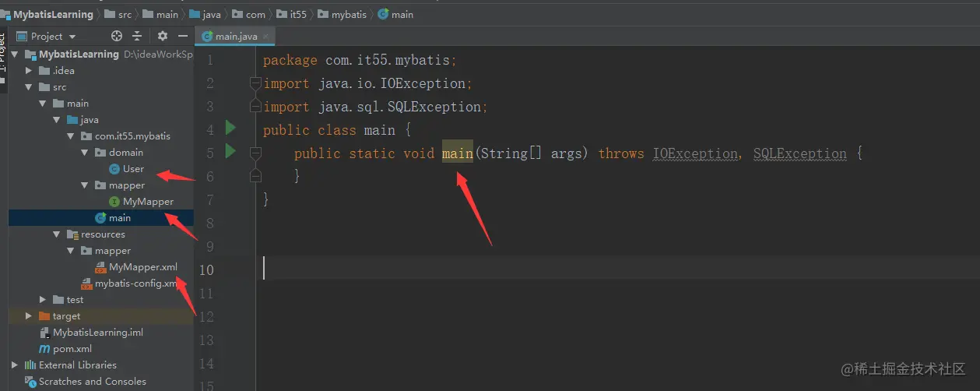Collapse the com.it55.mybatis package

click(71, 136)
